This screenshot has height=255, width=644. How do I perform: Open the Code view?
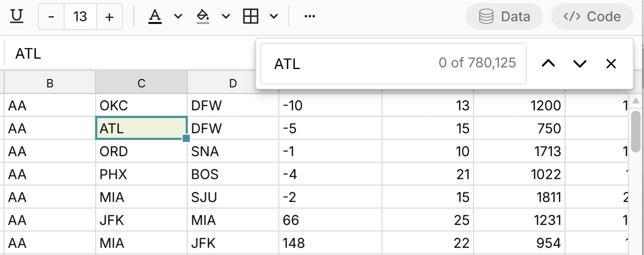[x=592, y=16]
